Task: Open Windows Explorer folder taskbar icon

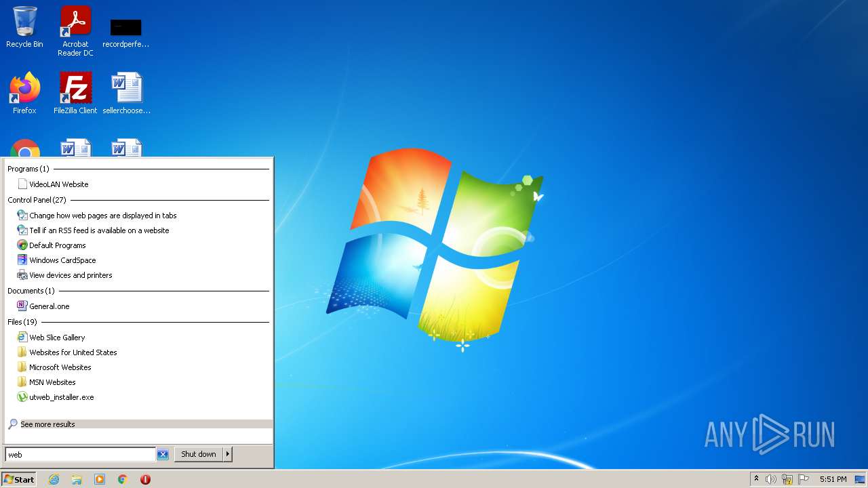Action: pyautogui.click(x=77, y=479)
